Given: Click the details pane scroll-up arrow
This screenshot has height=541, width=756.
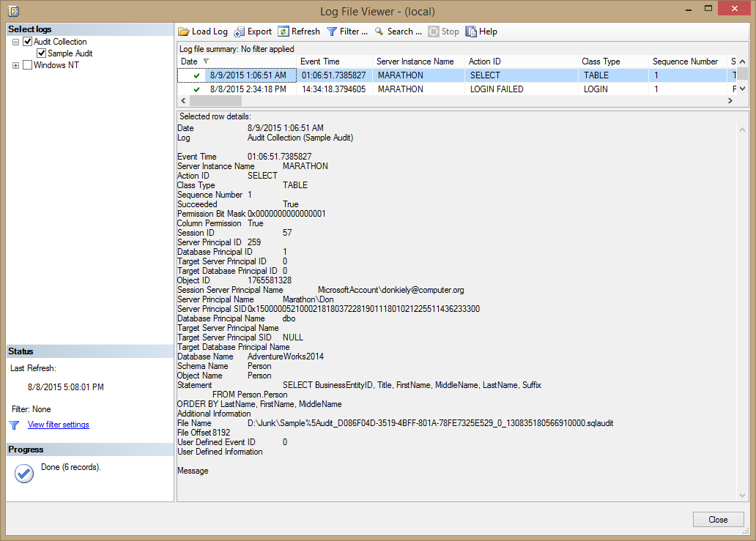Looking at the screenshot, I should (x=742, y=130).
